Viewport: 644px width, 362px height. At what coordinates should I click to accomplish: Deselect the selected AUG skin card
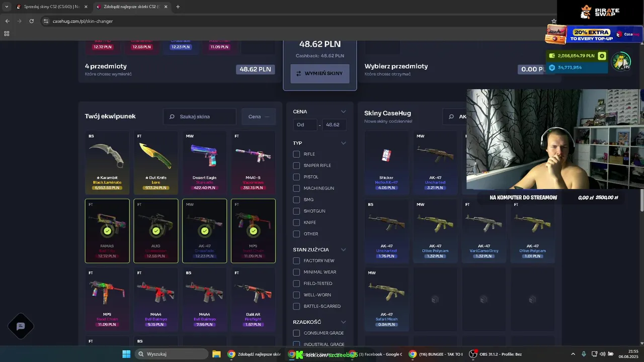[156, 231]
